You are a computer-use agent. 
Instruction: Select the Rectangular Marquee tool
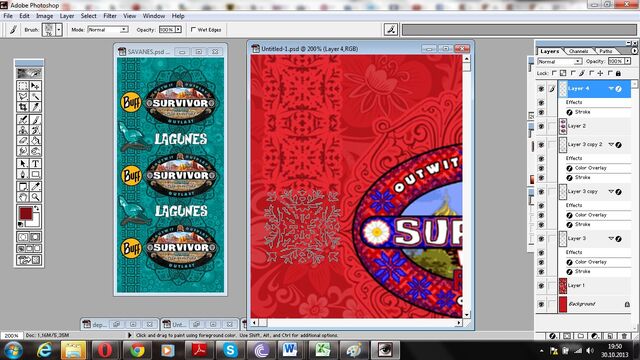coord(23,86)
